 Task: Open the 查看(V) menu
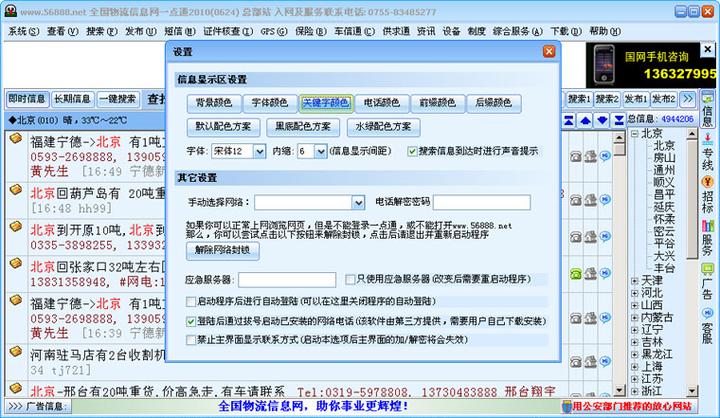(x=63, y=31)
